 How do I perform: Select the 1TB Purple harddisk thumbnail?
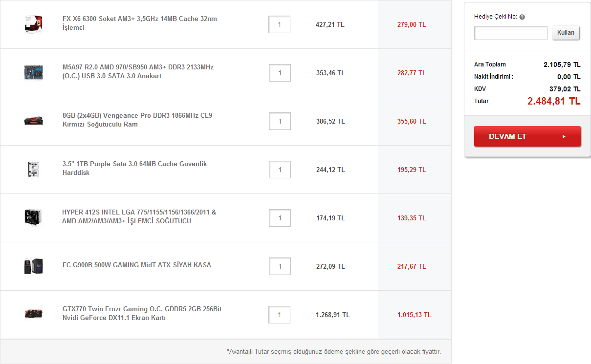pyautogui.click(x=33, y=169)
